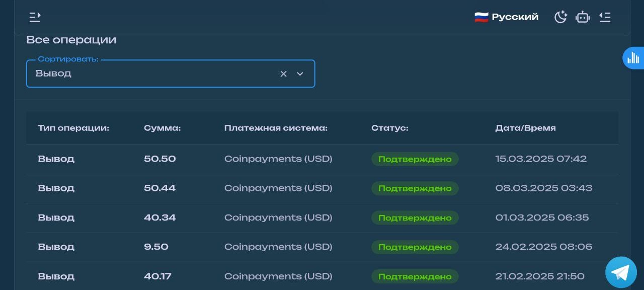Clear the Вывод sort filter
The image size is (644, 290).
[283, 74]
